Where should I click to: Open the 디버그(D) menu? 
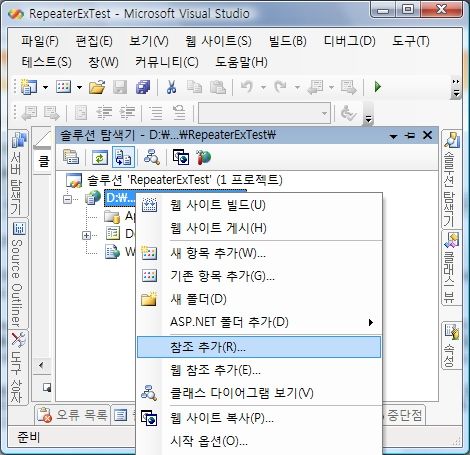349,41
